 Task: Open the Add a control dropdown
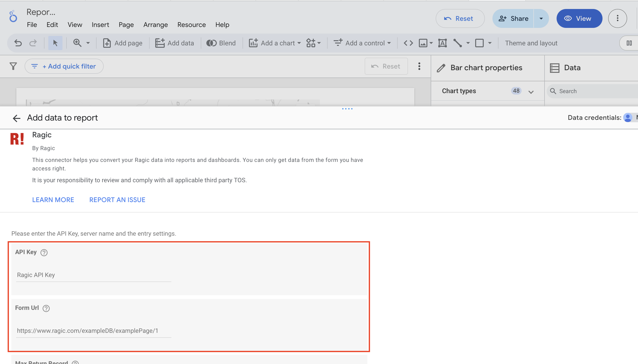point(362,43)
